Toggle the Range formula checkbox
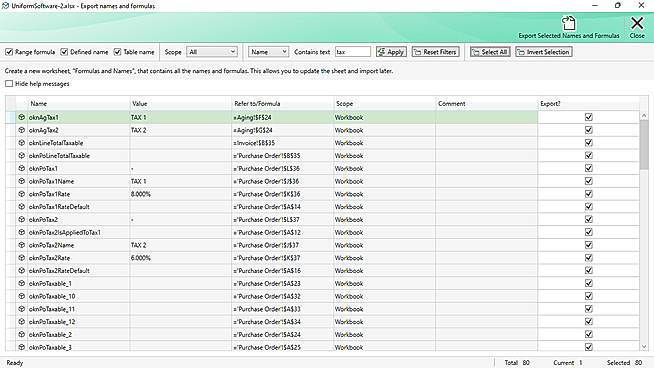Viewport: 654px width, 368px height. [9, 52]
